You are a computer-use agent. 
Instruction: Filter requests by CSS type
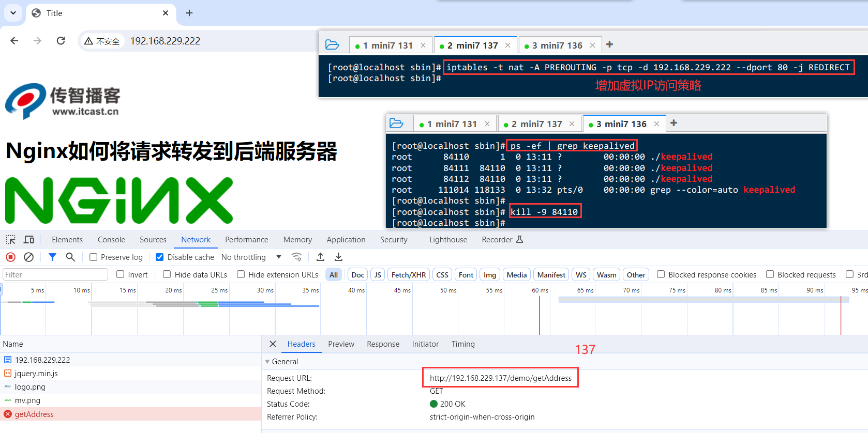442,275
